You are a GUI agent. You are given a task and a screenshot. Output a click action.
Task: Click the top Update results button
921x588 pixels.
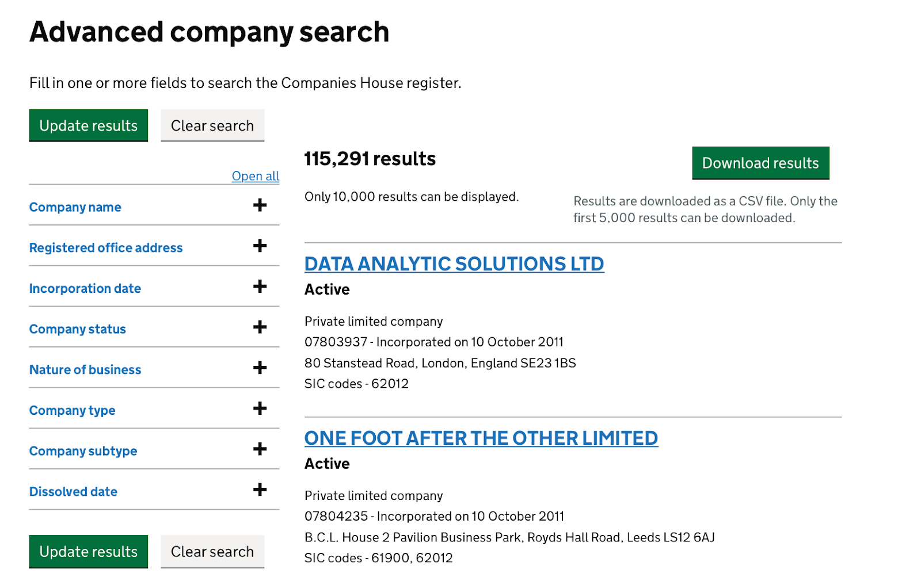coord(89,125)
